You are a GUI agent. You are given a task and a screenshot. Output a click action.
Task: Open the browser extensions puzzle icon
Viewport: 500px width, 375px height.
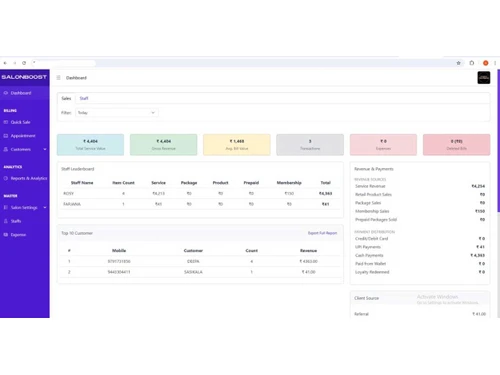472,63
